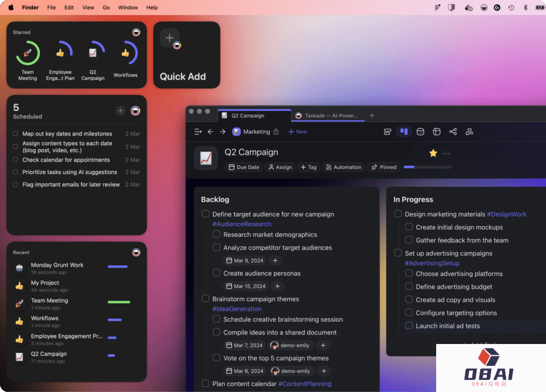The height and width of the screenshot is (392, 546).
Task: Switch to list view icon
Action: pyautogui.click(x=387, y=132)
